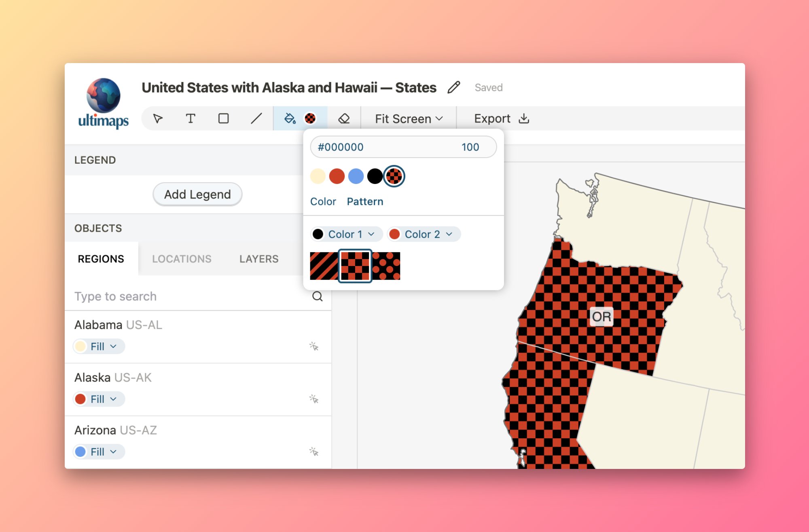Expand the Color 2 dropdown

pos(424,234)
